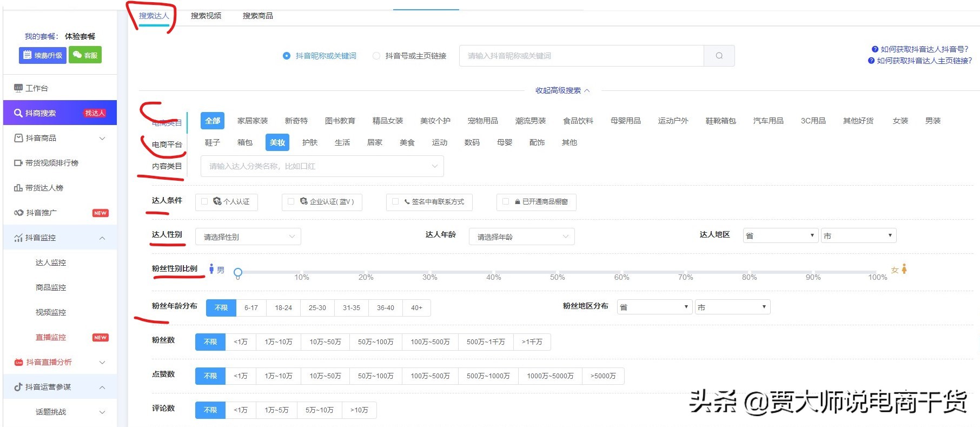Click the 50% mark on gender slider
Viewport: 980px width, 427px height.
pyautogui.click(x=558, y=277)
